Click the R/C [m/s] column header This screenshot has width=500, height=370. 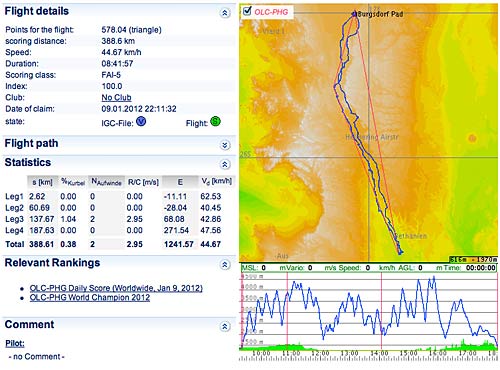tap(143, 182)
